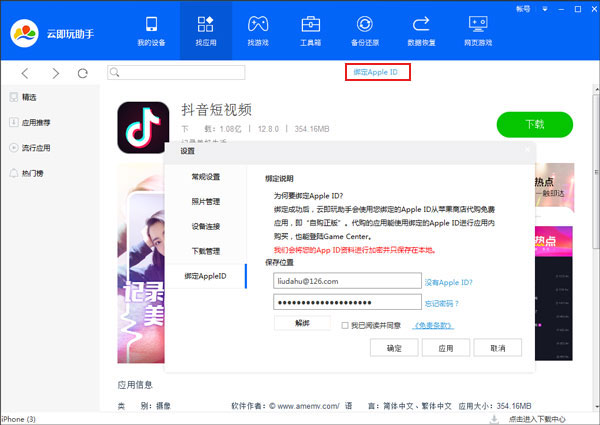
Task: Close the 设置 dialog
Action: tap(527, 150)
